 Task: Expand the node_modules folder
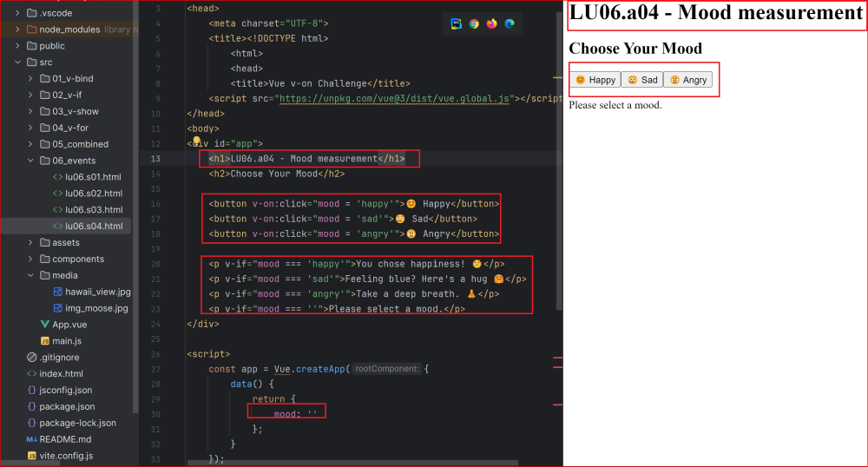pyautogui.click(x=17, y=30)
